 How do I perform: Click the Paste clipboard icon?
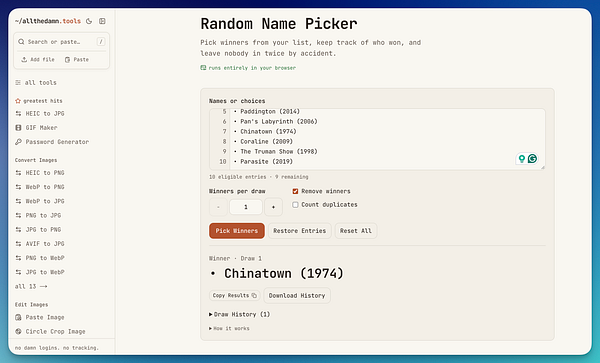[67, 60]
